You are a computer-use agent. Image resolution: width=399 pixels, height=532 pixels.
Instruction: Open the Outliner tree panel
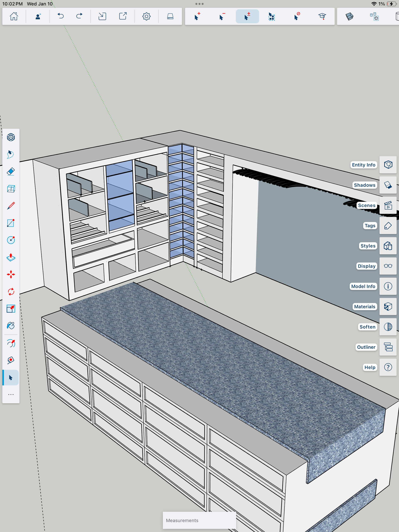pos(388,347)
